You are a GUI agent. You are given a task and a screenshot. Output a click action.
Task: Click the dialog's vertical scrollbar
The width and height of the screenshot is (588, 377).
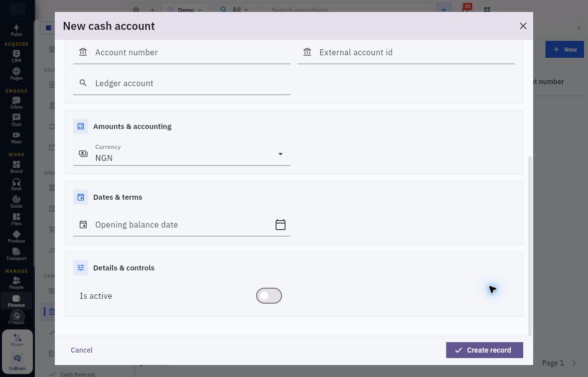click(x=530, y=246)
